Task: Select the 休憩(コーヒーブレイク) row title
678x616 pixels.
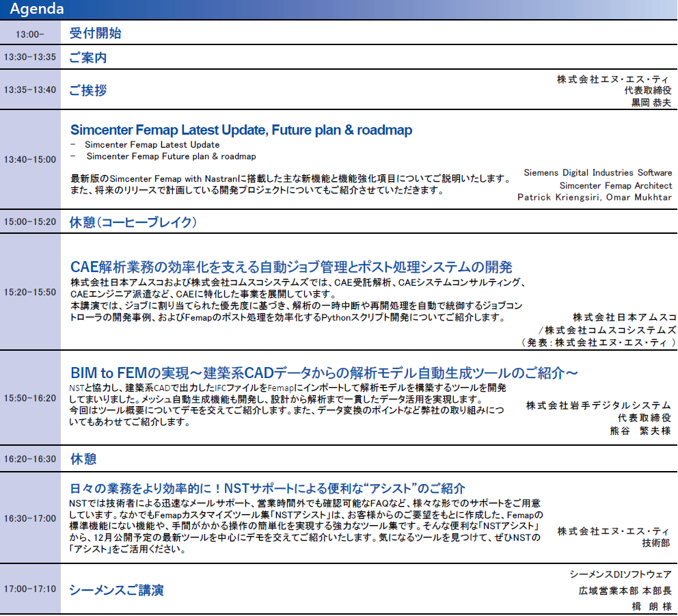Action: [133, 222]
